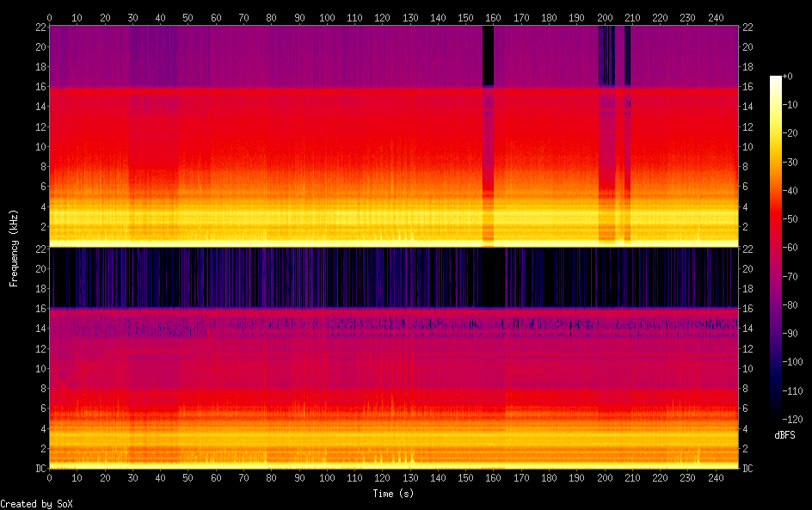Click the "-110" value on the dBFS scale

tap(792, 391)
